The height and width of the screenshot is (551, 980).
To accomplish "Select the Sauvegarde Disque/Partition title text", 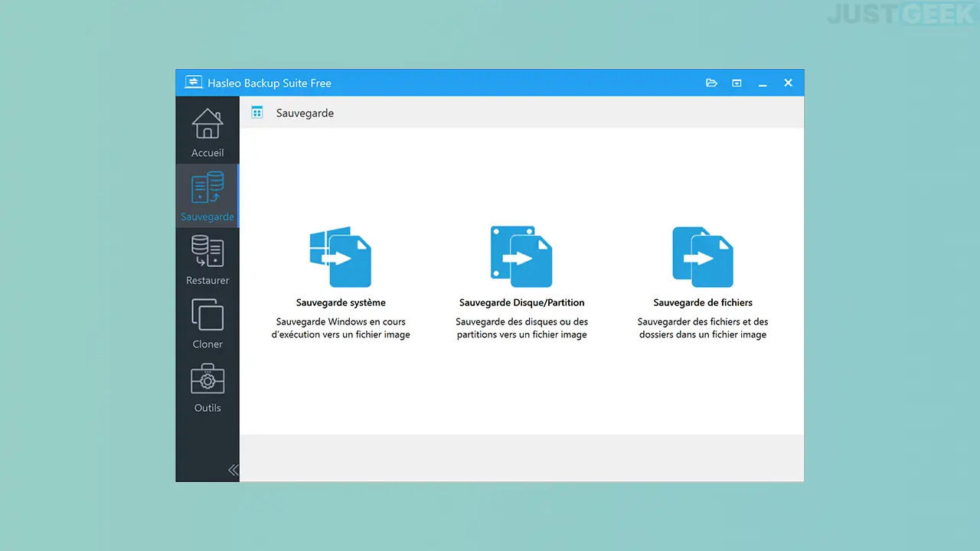I will point(522,302).
